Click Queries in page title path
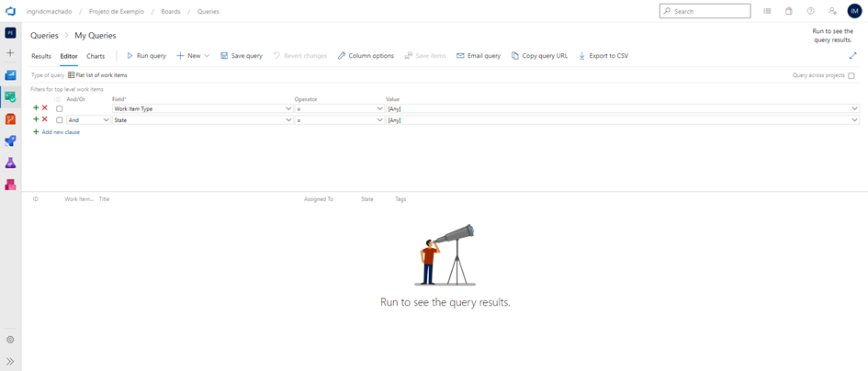The height and width of the screenshot is (371, 868). tap(44, 36)
